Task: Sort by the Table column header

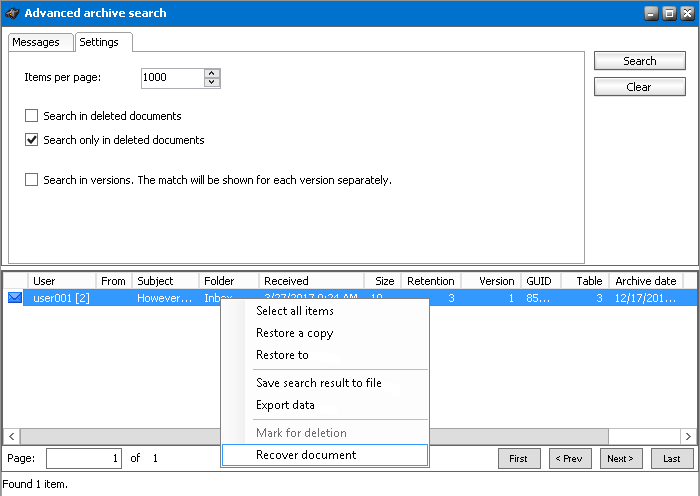Action: pos(585,281)
